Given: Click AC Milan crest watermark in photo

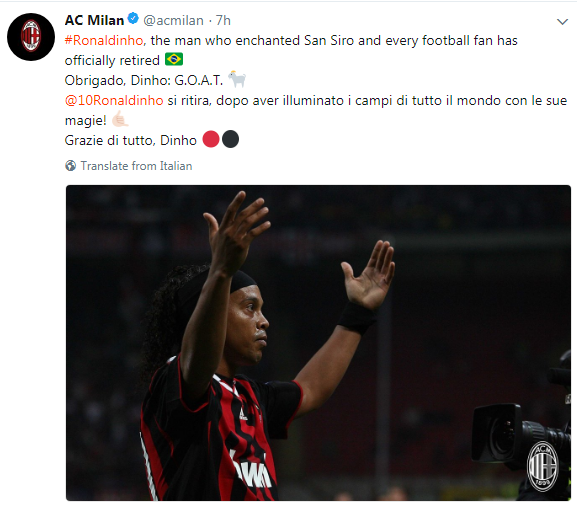Looking at the screenshot, I should pos(543,467).
